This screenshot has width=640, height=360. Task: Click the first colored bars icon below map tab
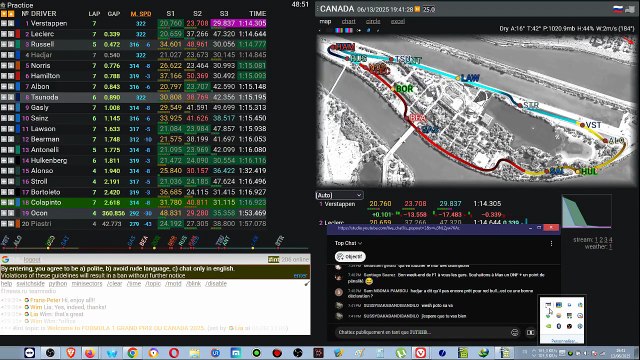coord(339,30)
